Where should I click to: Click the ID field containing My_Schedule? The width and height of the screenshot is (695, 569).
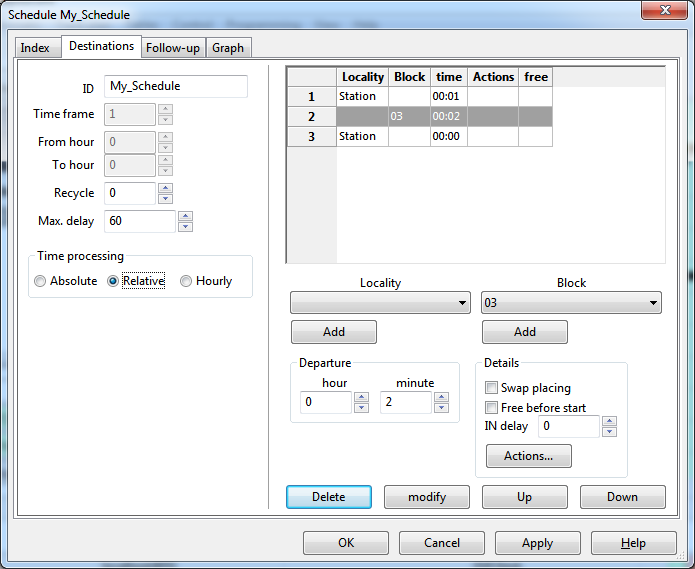pos(175,87)
